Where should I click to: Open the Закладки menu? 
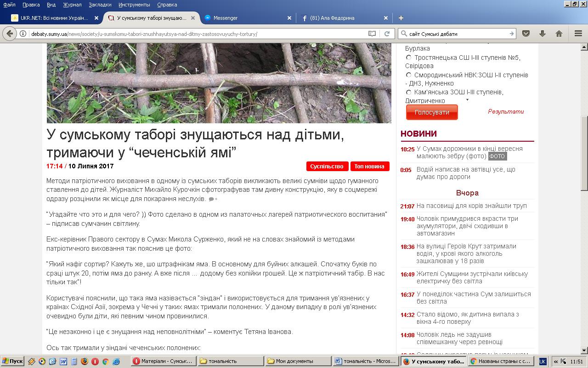tap(100, 5)
